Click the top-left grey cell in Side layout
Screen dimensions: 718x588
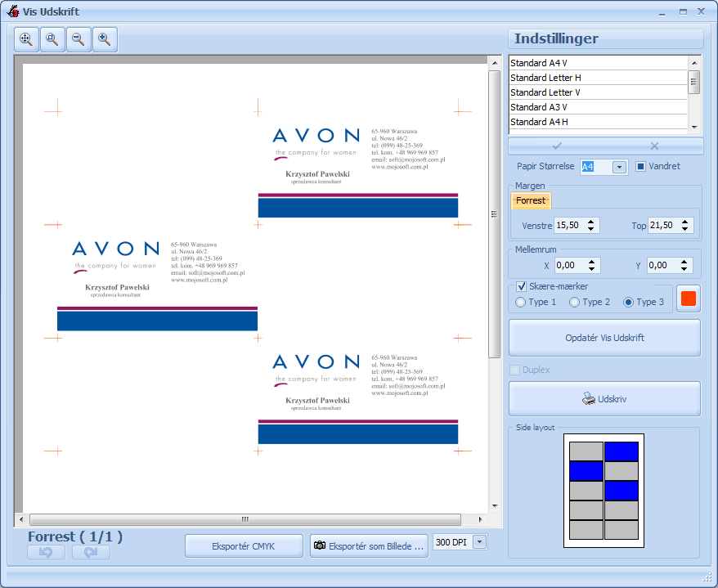pyautogui.click(x=586, y=451)
